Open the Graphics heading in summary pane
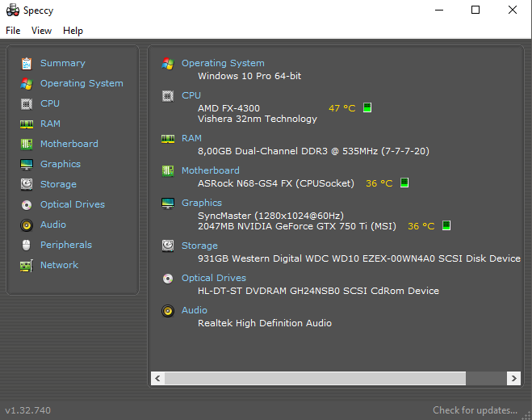This screenshot has width=532, height=420. tap(202, 203)
